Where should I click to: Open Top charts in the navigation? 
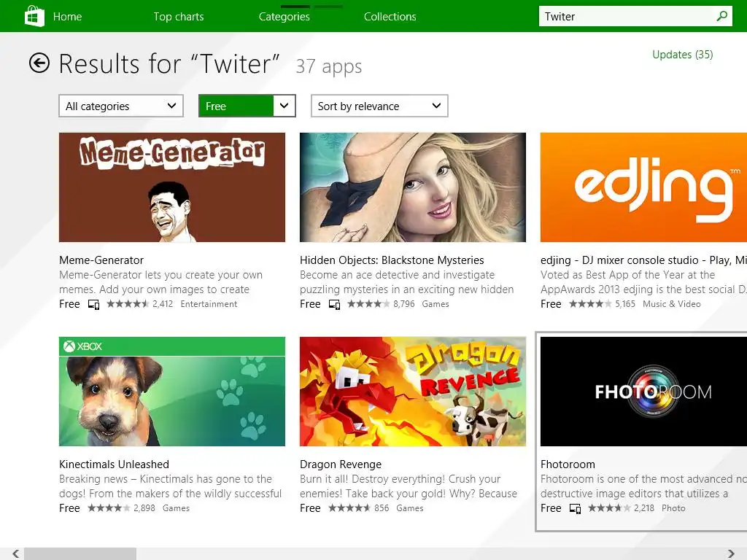pos(179,17)
